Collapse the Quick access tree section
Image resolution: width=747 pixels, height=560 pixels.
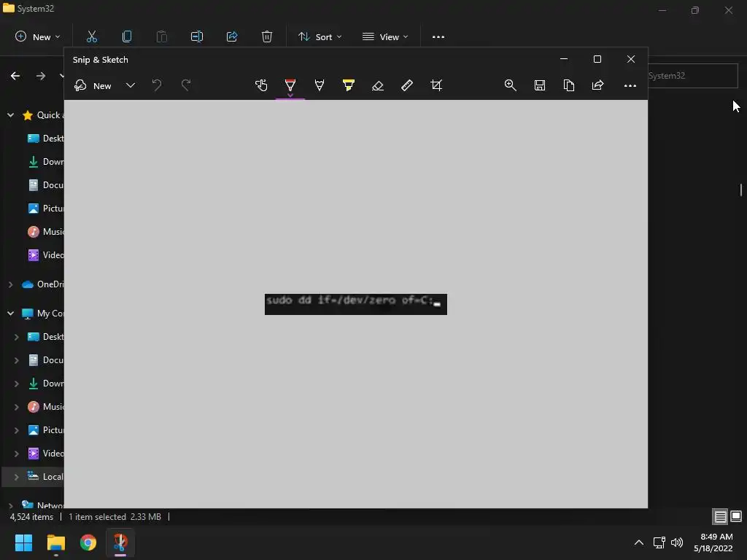(x=10, y=115)
